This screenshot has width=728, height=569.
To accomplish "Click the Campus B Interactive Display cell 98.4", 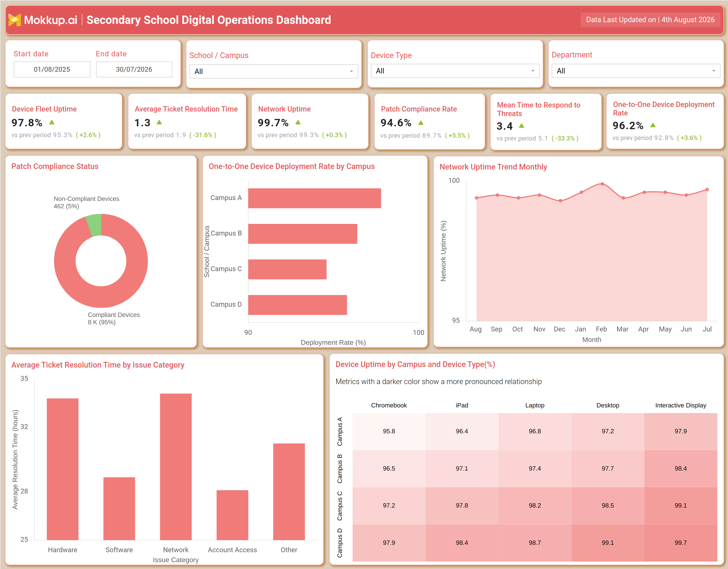I will click(x=681, y=469).
